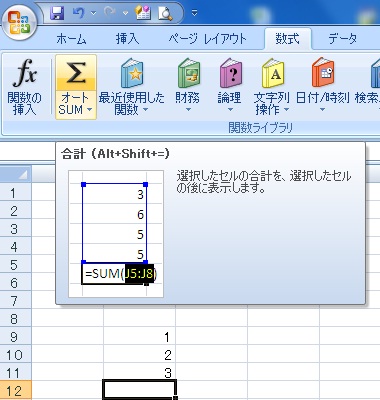Open 論理 logical functions book
Image resolution: width=380 pixels, height=400 pixels.
click(231, 73)
